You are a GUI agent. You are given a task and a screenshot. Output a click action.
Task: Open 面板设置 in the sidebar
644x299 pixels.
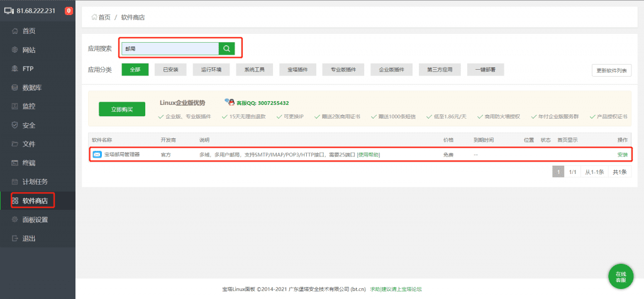point(35,219)
